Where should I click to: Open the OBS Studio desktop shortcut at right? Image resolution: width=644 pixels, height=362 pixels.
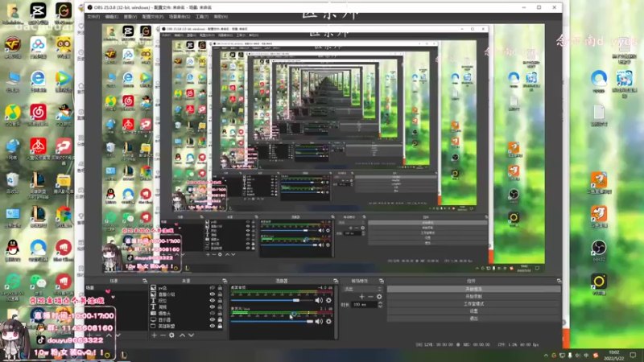tap(599, 250)
